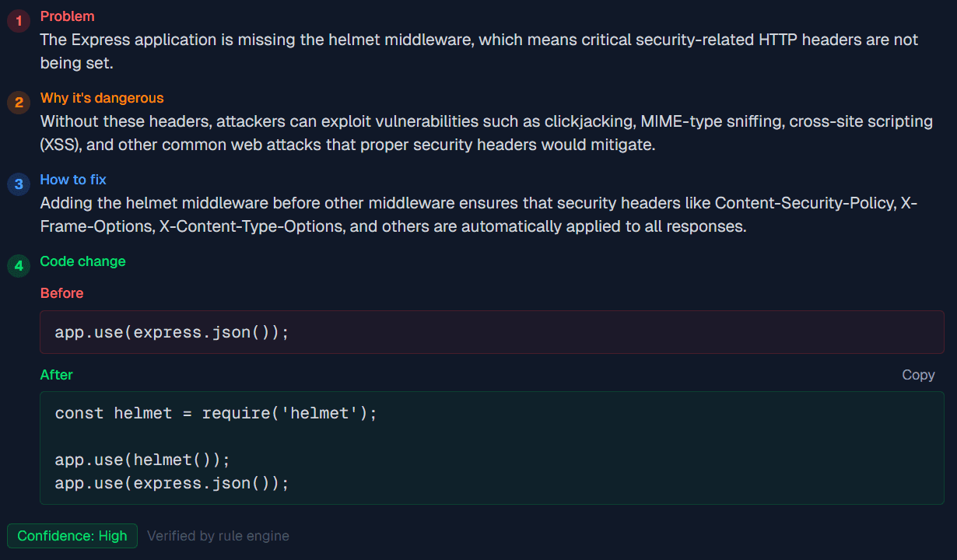The image size is (957, 560).
Task: Click the green step 4 badge
Action: [18, 266]
